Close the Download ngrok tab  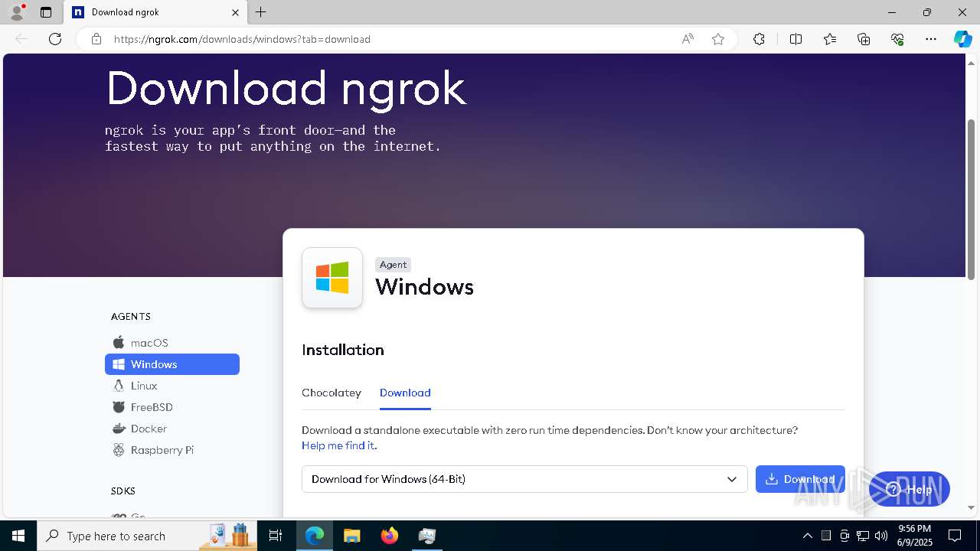235,12
